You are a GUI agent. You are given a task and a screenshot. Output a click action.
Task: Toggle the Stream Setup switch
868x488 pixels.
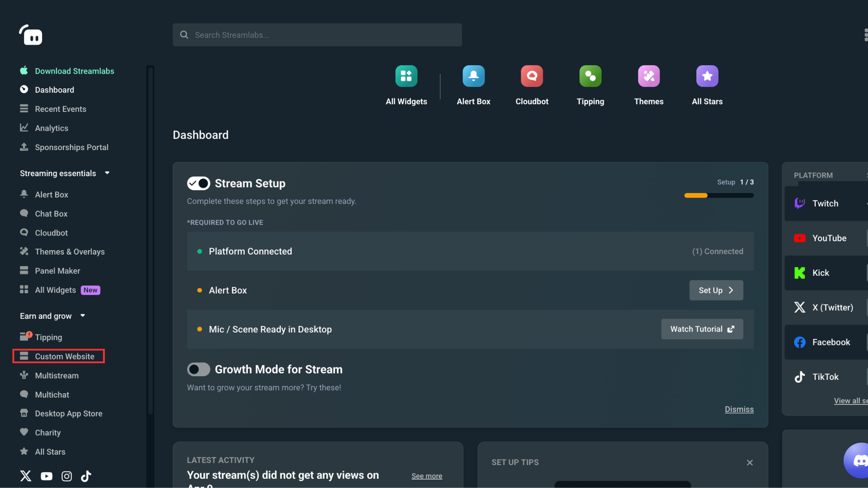(x=198, y=183)
